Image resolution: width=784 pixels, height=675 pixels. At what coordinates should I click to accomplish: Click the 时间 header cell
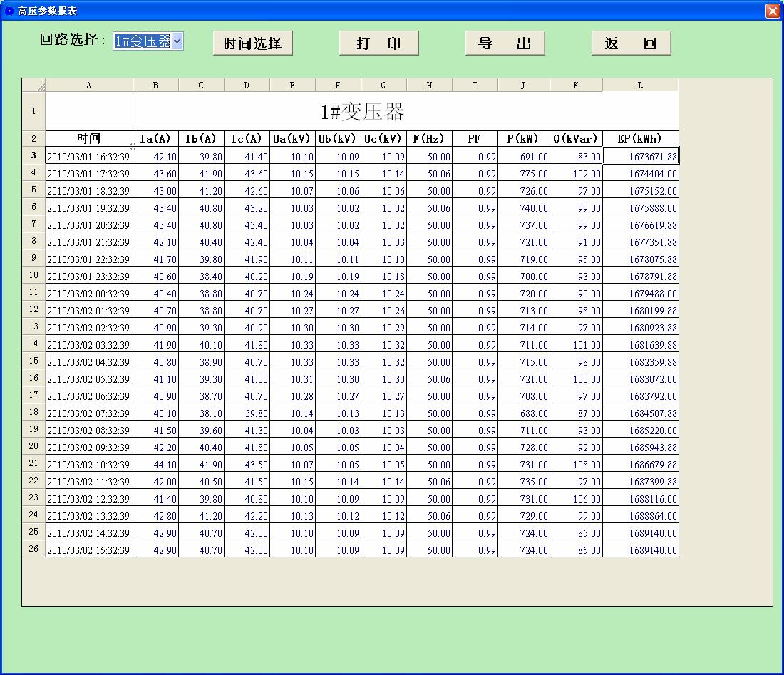(x=89, y=139)
